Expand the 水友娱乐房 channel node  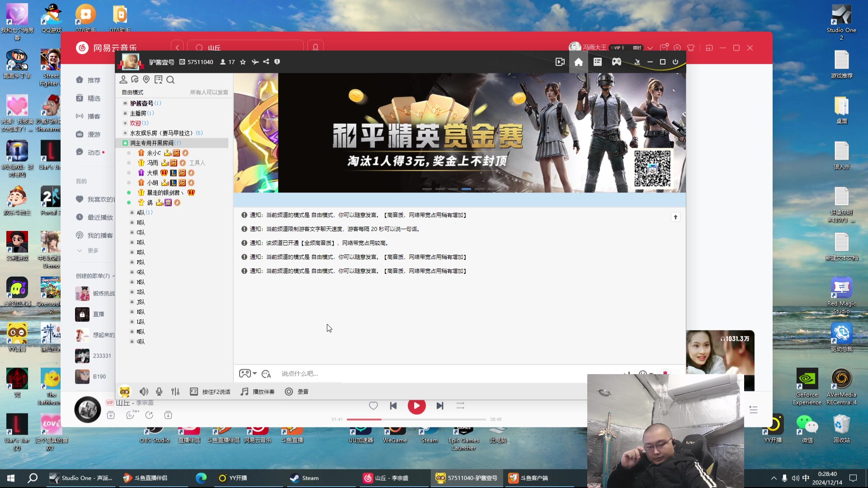125,133
